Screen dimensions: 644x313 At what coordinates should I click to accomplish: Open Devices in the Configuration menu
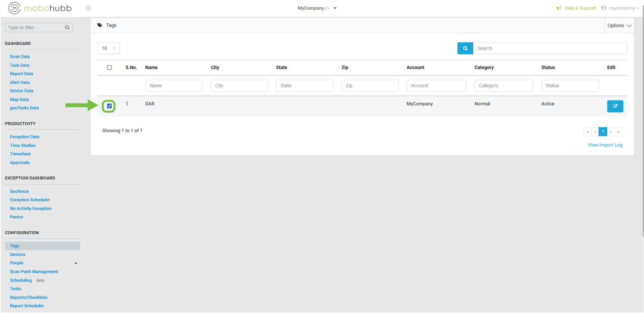18,255
